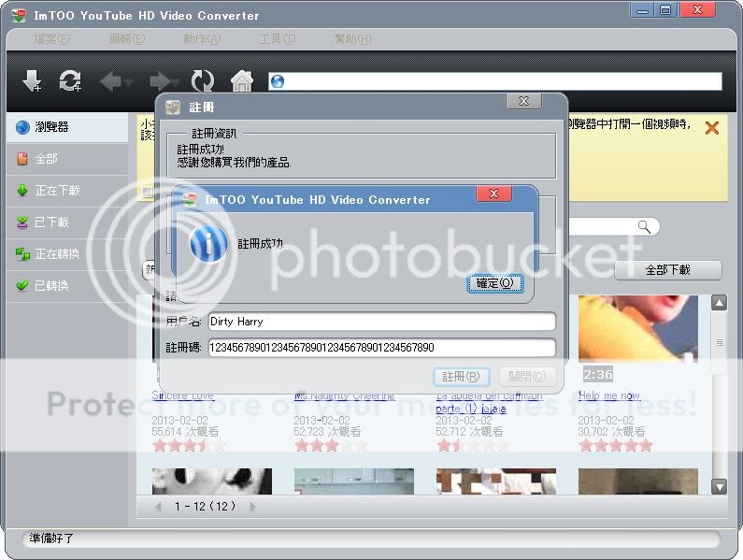Click the 1 - 12 (12) page indicator

click(205, 507)
